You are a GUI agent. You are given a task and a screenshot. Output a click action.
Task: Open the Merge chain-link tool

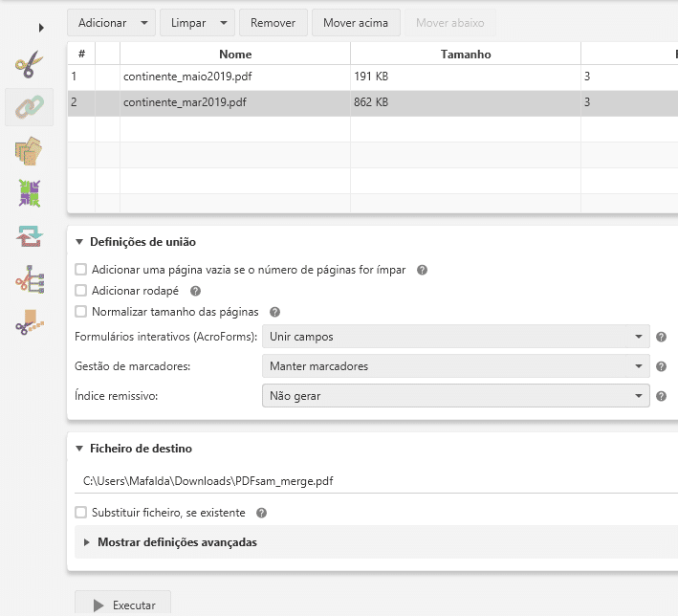(x=29, y=108)
